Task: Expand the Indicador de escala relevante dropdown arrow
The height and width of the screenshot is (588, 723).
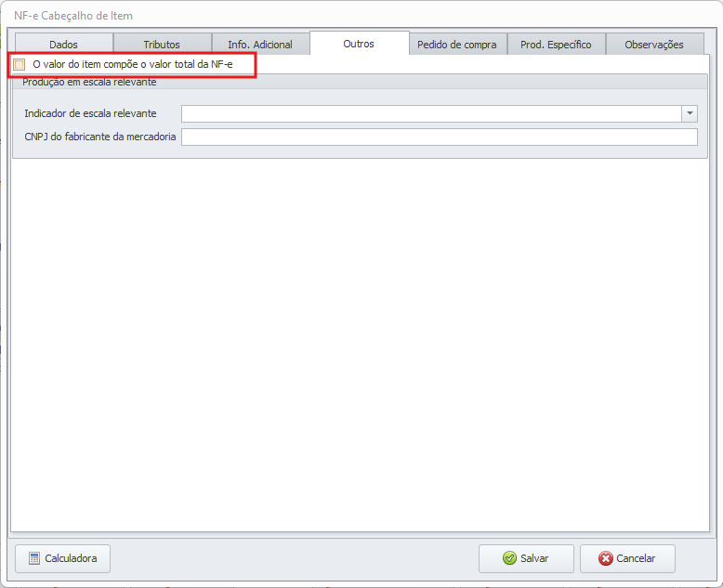Action: point(690,113)
